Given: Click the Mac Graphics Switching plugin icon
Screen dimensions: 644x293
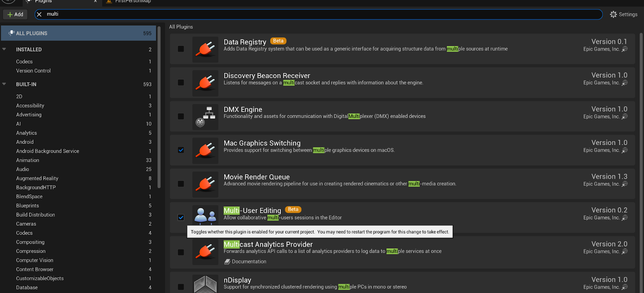Looking at the screenshot, I should [205, 151].
